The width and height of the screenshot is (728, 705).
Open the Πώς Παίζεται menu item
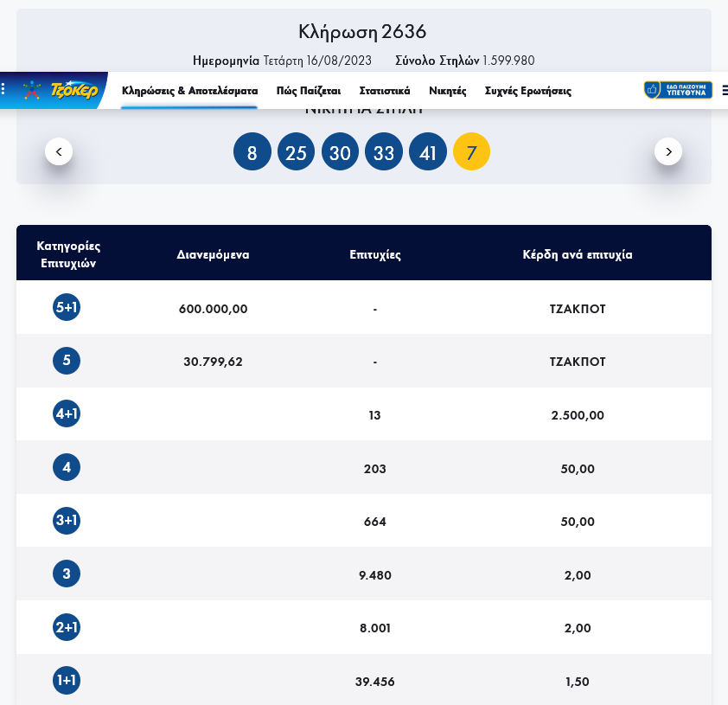(x=309, y=91)
